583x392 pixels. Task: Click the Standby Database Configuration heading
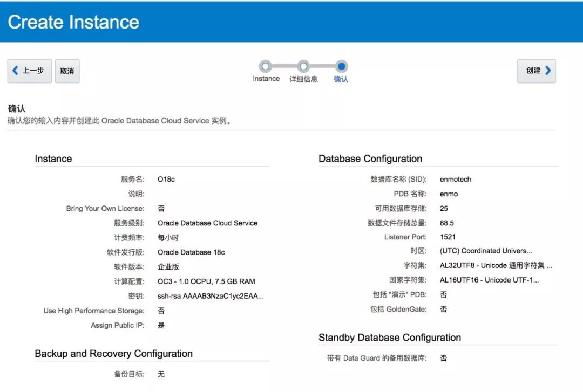[389, 338]
